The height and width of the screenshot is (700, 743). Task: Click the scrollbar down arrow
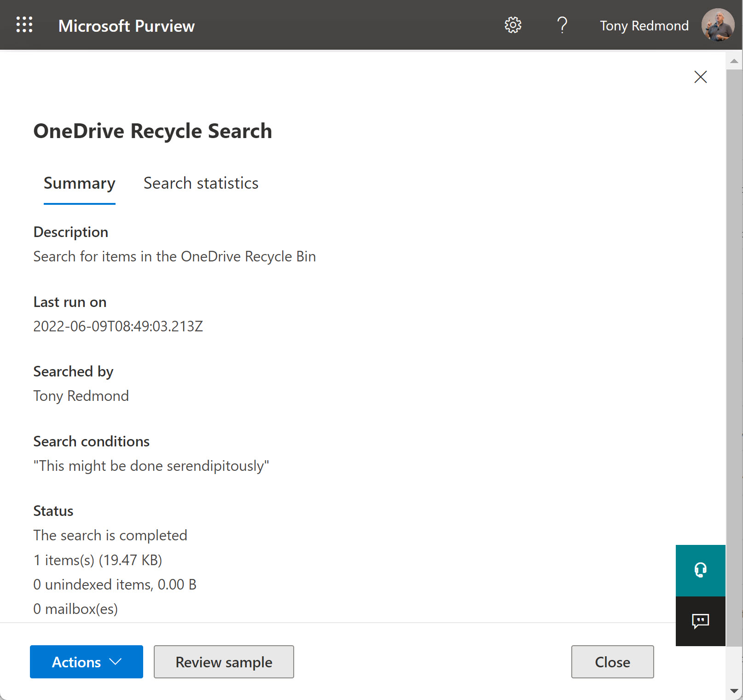tap(734, 691)
